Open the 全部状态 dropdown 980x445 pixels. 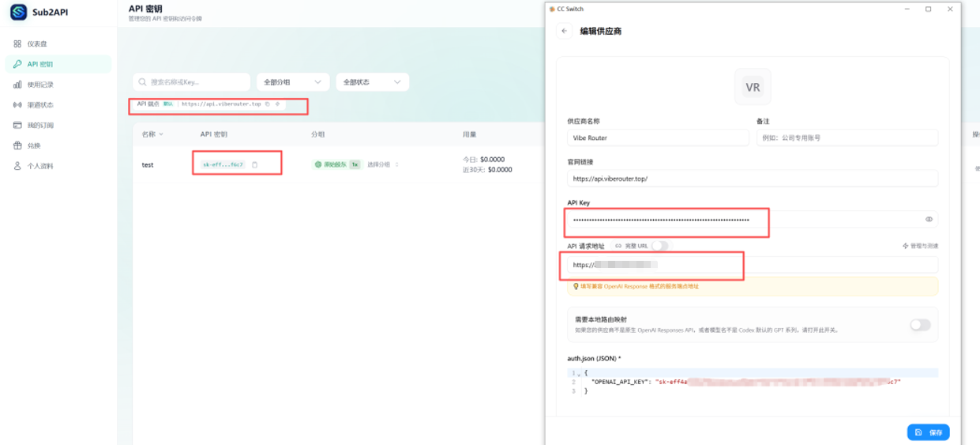tap(372, 82)
